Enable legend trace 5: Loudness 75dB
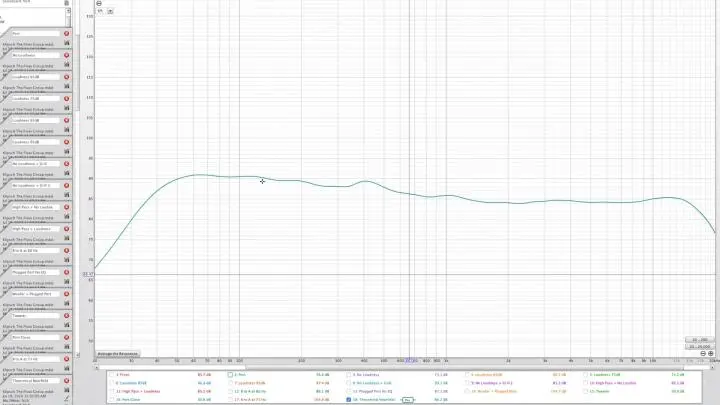The height and width of the screenshot is (405, 720). (x=585, y=375)
